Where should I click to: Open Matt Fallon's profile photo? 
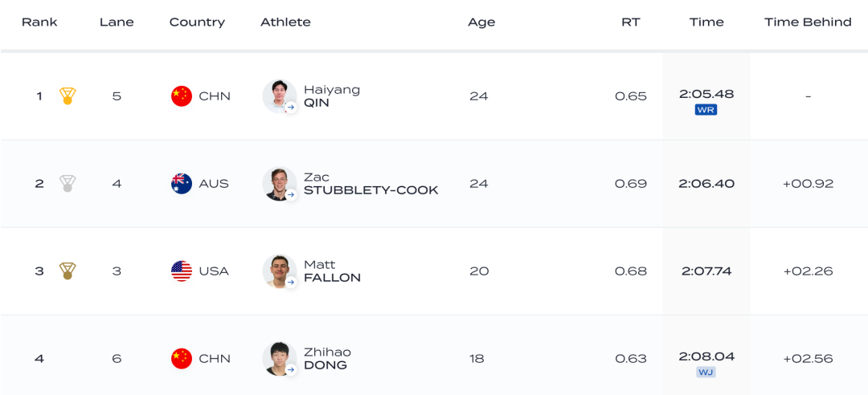pos(279,271)
